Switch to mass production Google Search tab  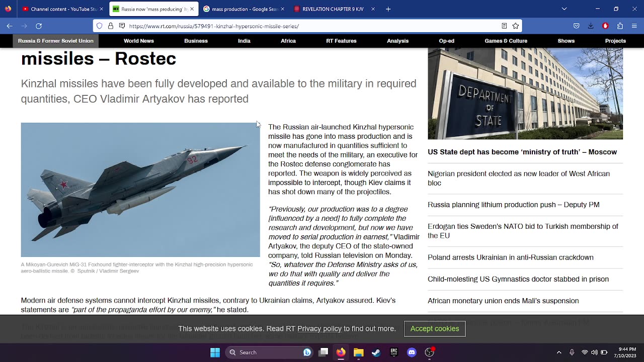tap(244, 9)
